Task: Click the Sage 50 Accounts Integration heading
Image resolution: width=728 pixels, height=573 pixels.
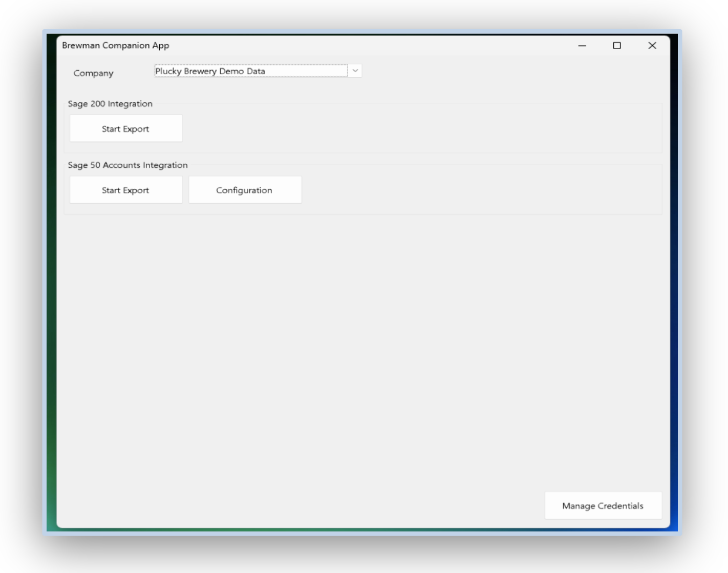Action: pyautogui.click(x=128, y=165)
